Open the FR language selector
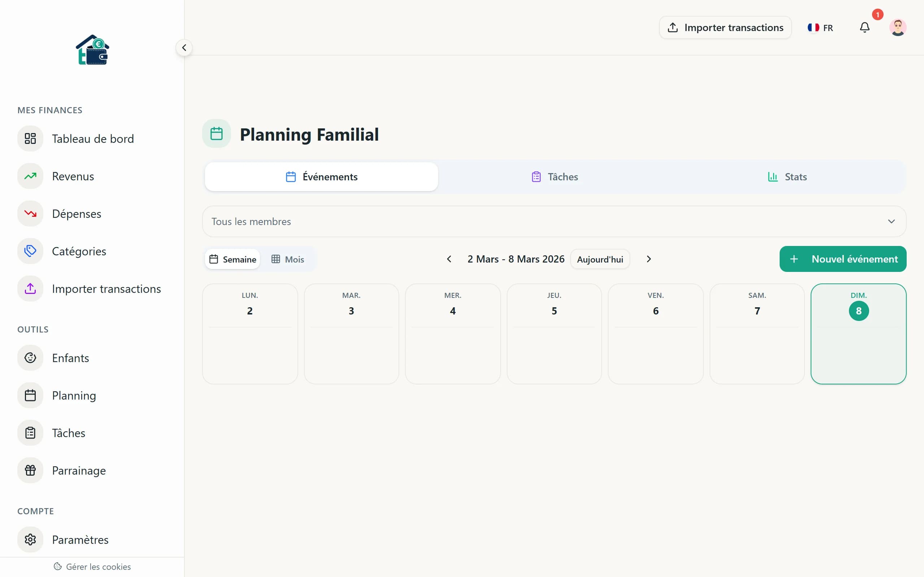The image size is (924, 577). (820, 27)
